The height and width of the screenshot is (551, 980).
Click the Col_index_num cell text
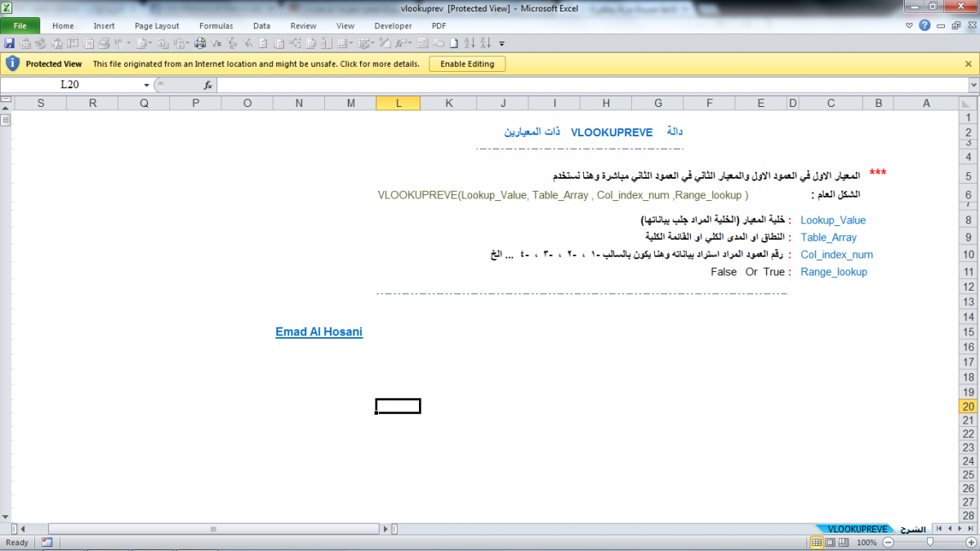[x=837, y=255]
